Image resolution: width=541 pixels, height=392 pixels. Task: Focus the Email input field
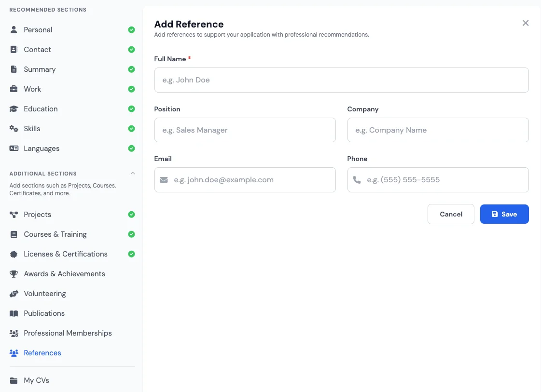coord(245,180)
